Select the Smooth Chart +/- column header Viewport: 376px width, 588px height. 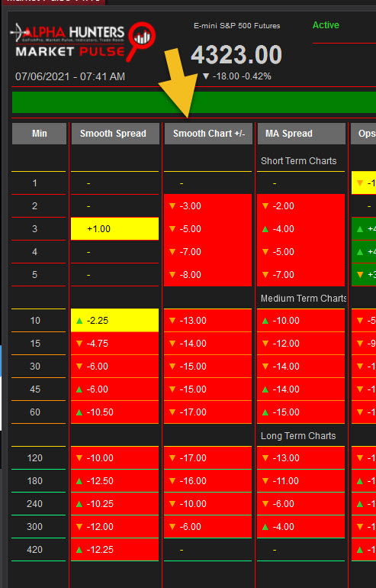[x=208, y=134]
